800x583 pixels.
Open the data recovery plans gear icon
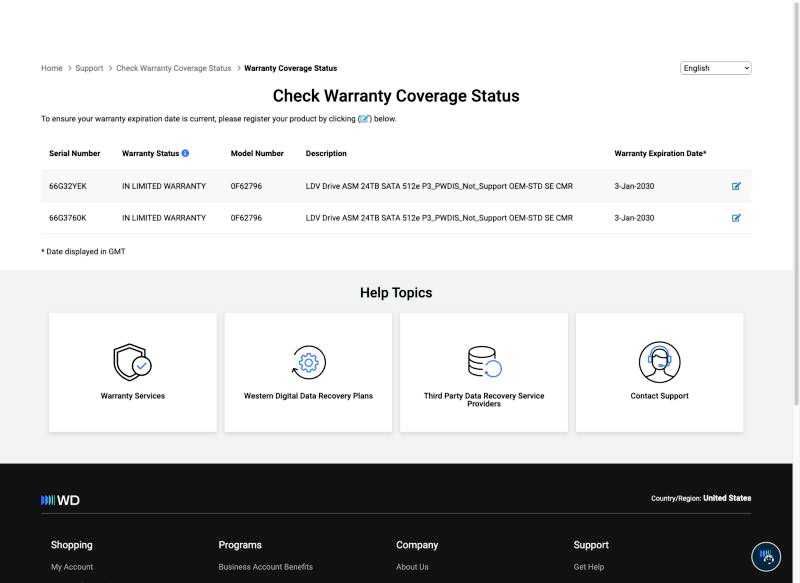(308, 362)
